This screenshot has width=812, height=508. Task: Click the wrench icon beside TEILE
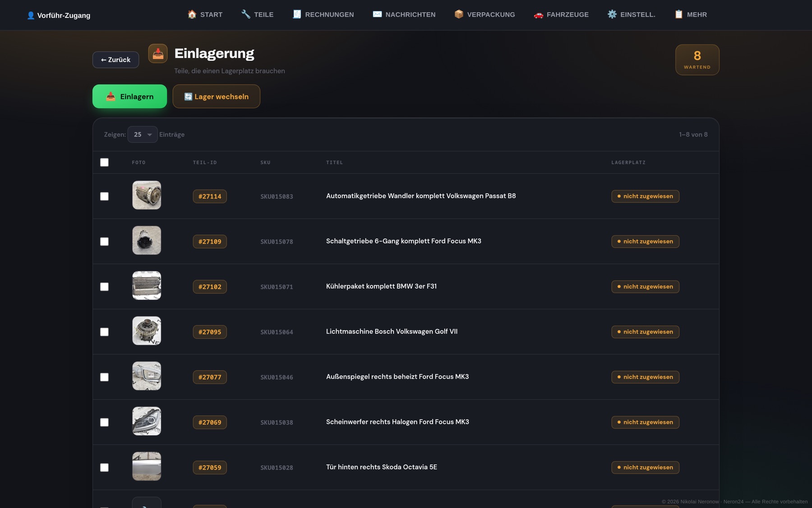pyautogui.click(x=246, y=14)
